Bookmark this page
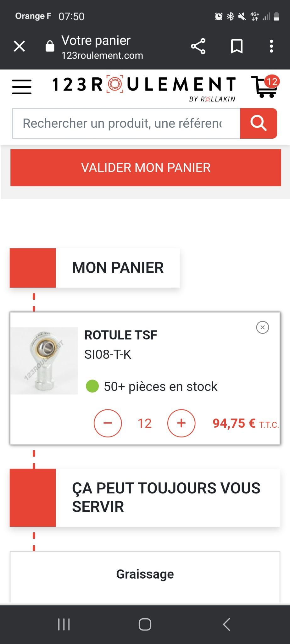 237,47
